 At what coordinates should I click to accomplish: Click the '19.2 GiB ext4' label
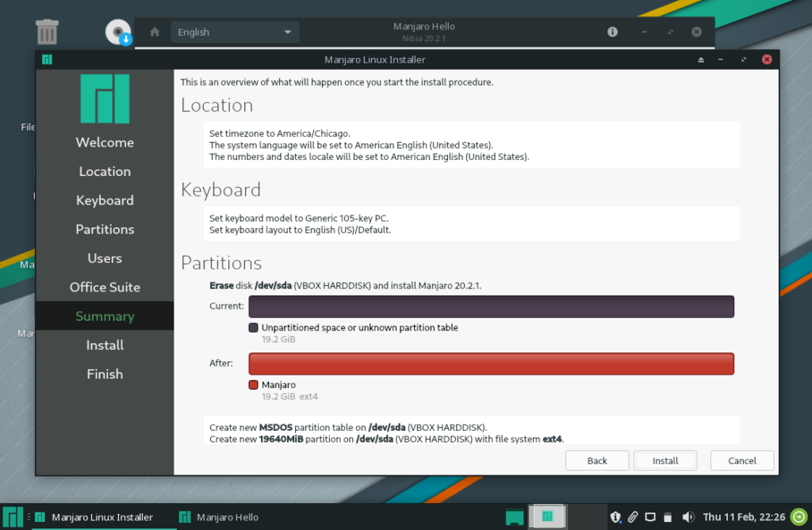pos(289,396)
